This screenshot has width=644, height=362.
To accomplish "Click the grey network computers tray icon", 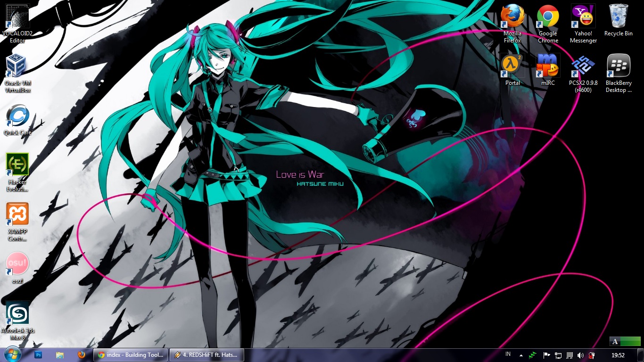I will point(570,355).
